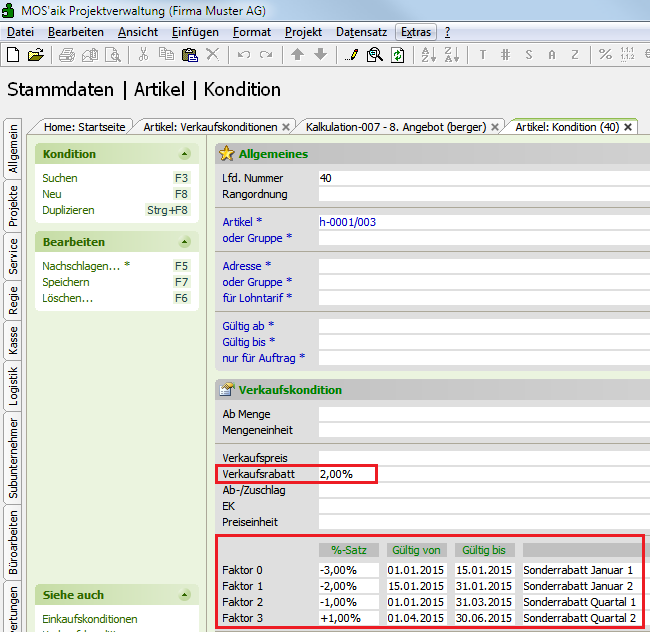Click the New document toolbar icon
Screen dimensions: 650x632
tap(14, 54)
